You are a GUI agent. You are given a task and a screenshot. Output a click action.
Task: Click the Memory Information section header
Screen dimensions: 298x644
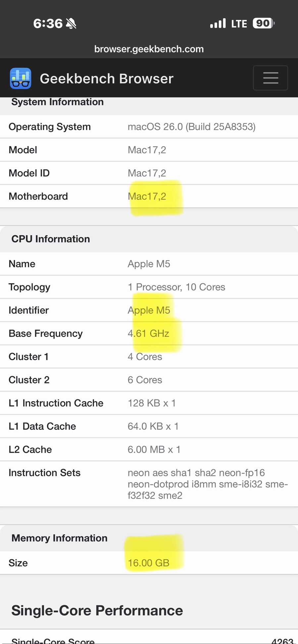(x=60, y=538)
